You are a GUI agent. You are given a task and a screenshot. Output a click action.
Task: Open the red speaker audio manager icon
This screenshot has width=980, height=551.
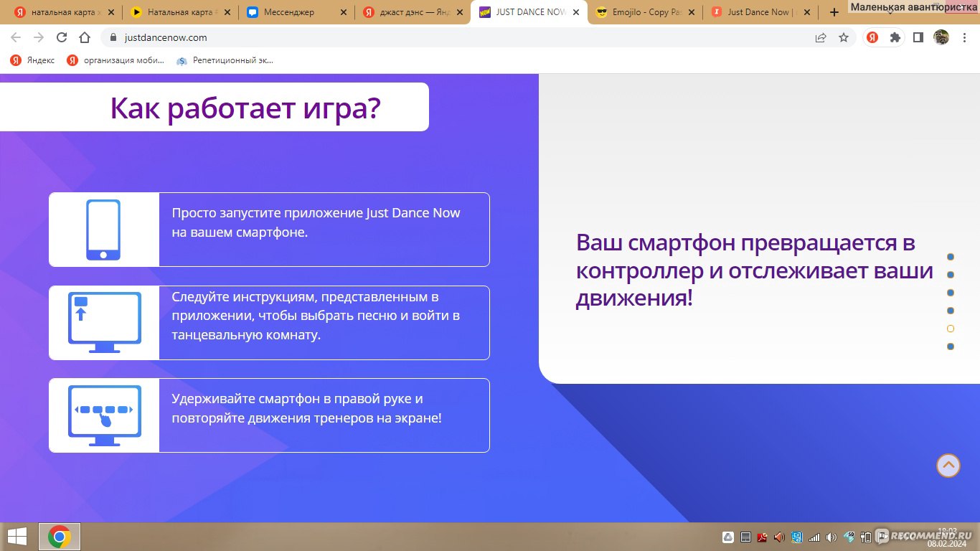point(780,537)
